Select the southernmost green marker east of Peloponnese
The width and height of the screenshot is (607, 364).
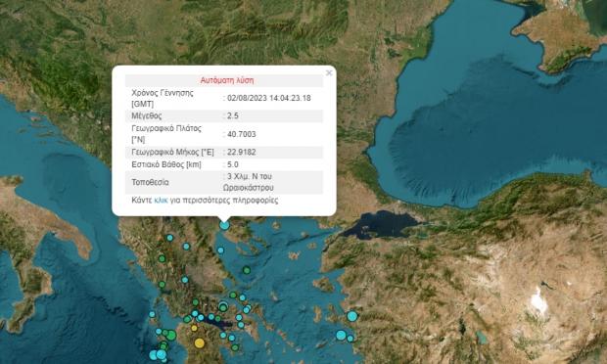[x=235, y=347]
